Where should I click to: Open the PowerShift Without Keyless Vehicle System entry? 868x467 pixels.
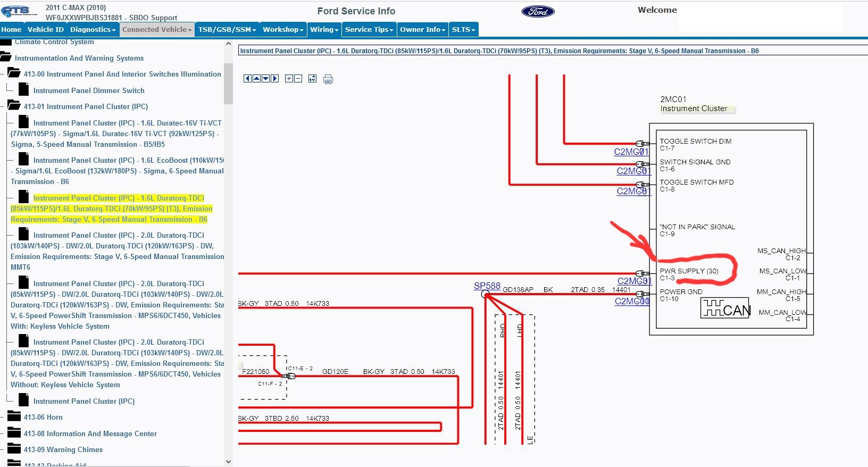coord(118,363)
